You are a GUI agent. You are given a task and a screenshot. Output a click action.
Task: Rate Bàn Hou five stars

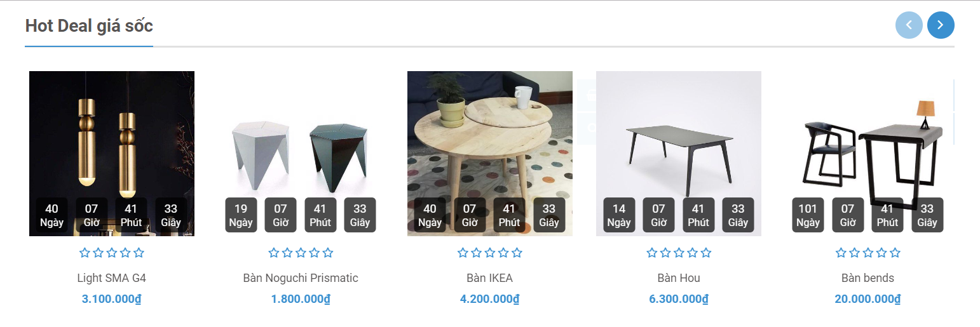[x=705, y=253]
